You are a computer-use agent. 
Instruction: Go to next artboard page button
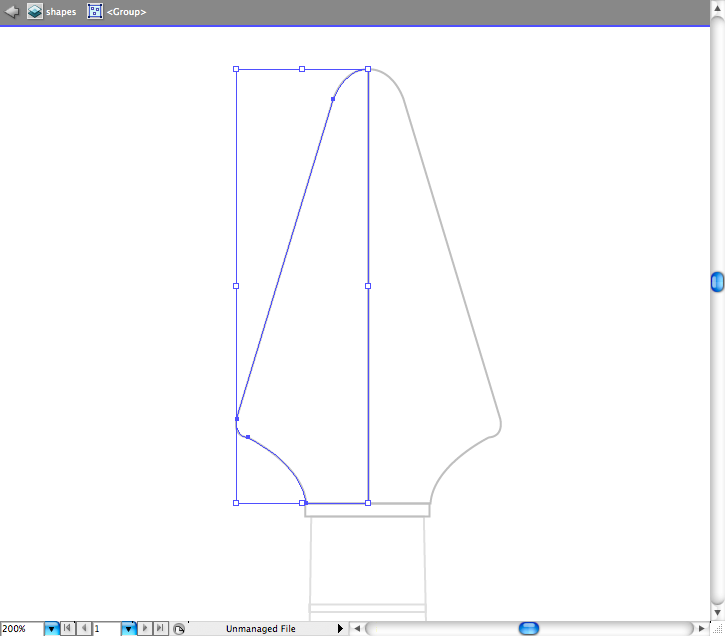tap(145, 628)
